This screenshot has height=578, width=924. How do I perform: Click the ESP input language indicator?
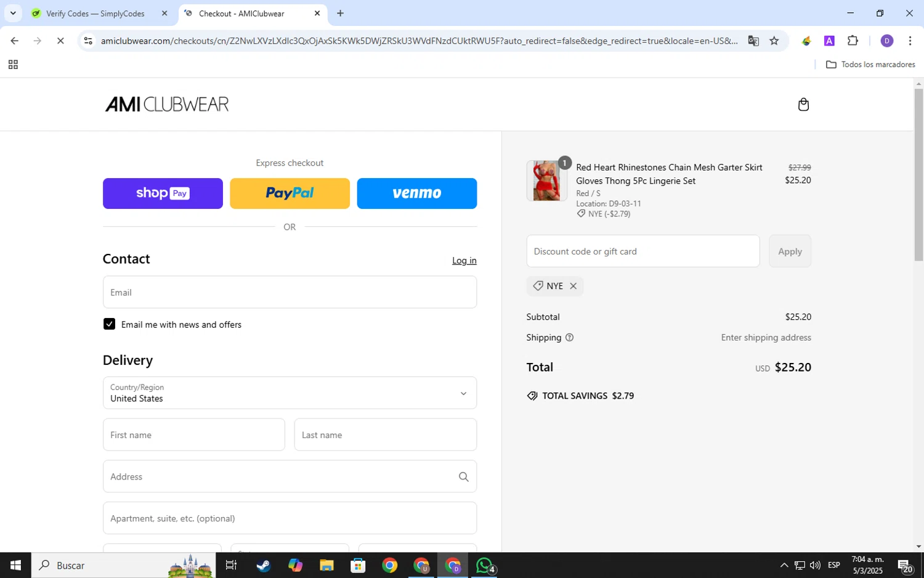coord(834,565)
